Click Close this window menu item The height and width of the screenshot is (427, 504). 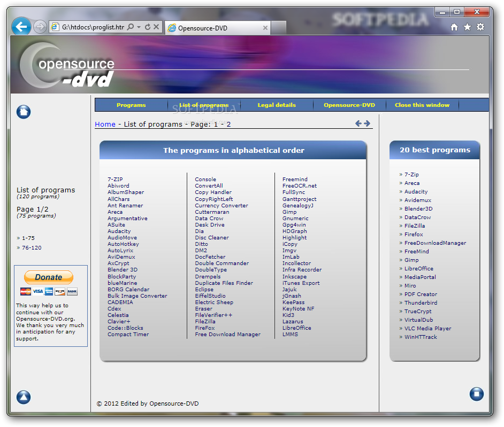pyautogui.click(x=422, y=105)
